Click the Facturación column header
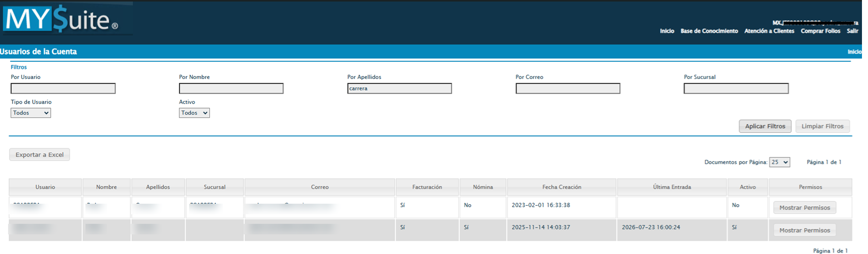This screenshot has width=868, height=254. (x=427, y=187)
